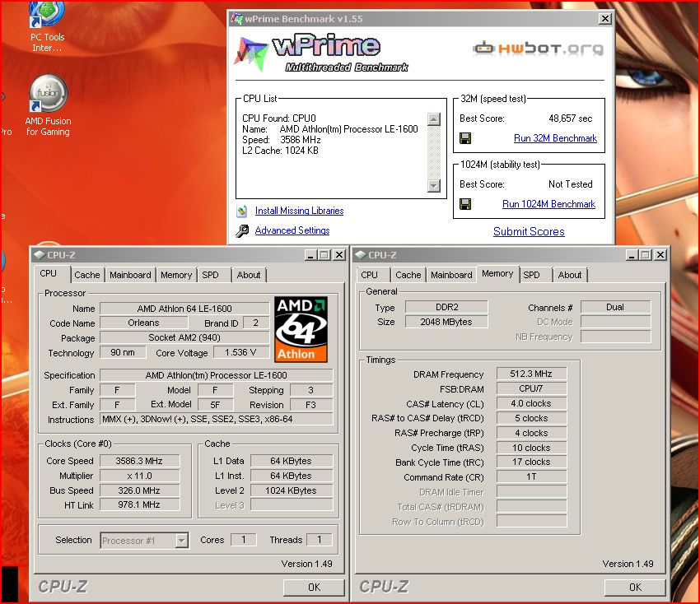The width and height of the screenshot is (700, 604).
Task: Click the FSB:DRAM CPU/7 field
Action: click(531, 388)
